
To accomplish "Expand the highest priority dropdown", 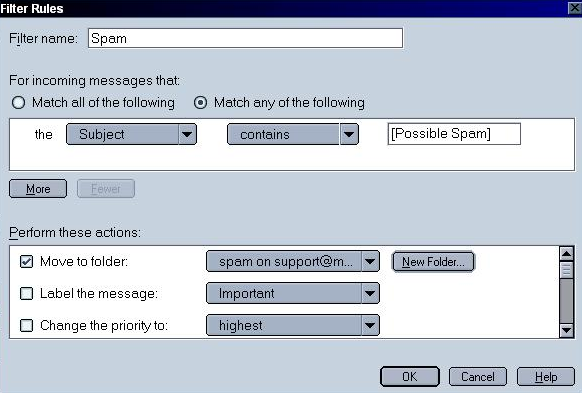I will pyautogui.click(x=293, y=325).
